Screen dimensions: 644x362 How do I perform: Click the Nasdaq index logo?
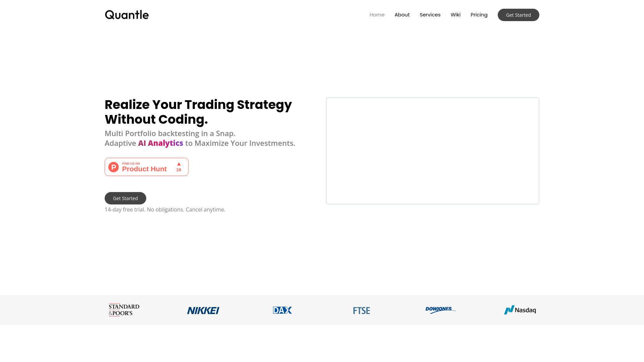[x=520, y=310]
